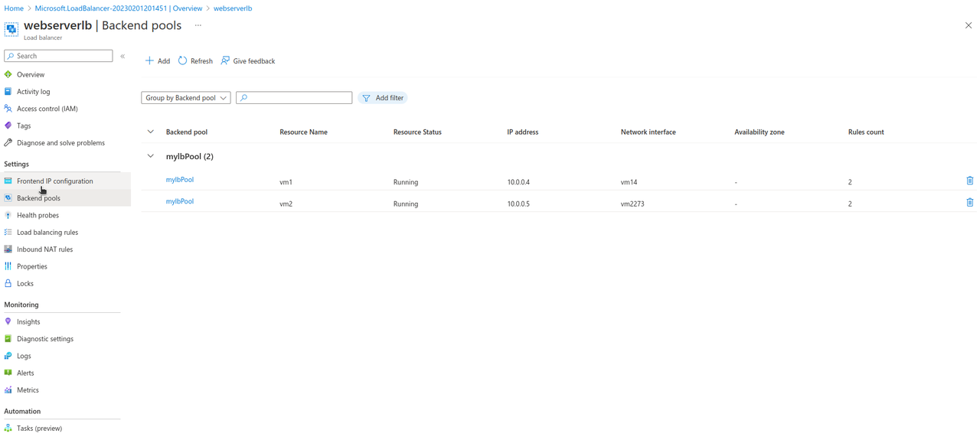Close the Backend pools blade
Image resolution: width=980 pixels, height=440 pixels.
969,25
